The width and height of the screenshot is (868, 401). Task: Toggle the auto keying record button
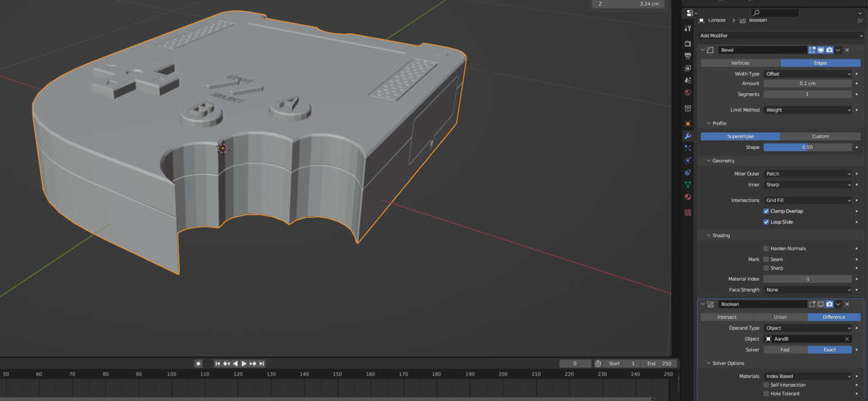pyautogui.click(x=198, y=364)
